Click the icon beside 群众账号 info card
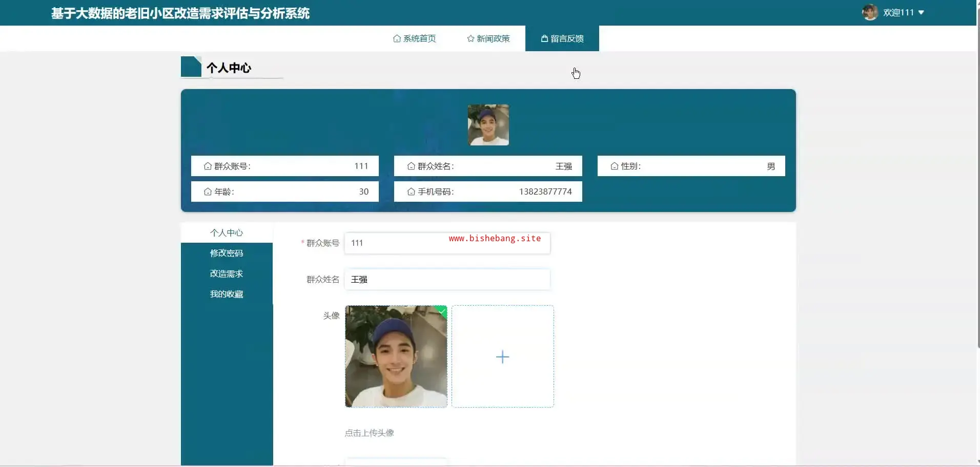Viewport: 980px width, 467px height. 208,166
